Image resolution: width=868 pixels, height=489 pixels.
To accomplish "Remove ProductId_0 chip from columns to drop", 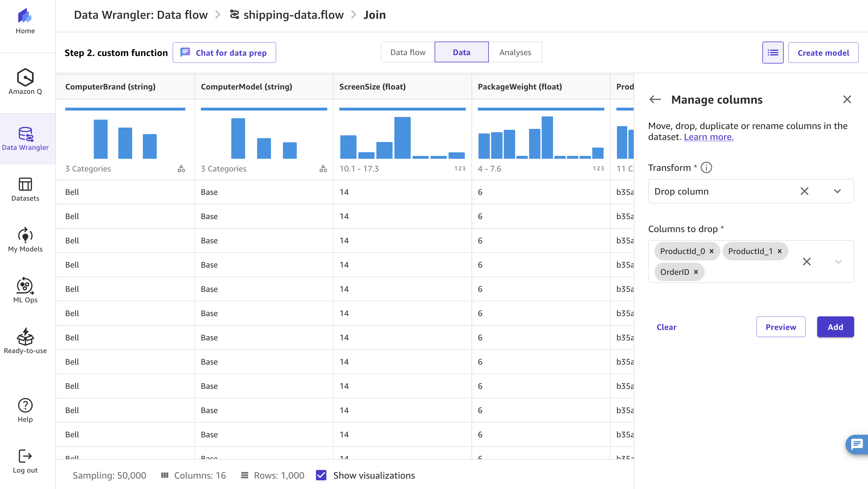I will tap(711, 251).
